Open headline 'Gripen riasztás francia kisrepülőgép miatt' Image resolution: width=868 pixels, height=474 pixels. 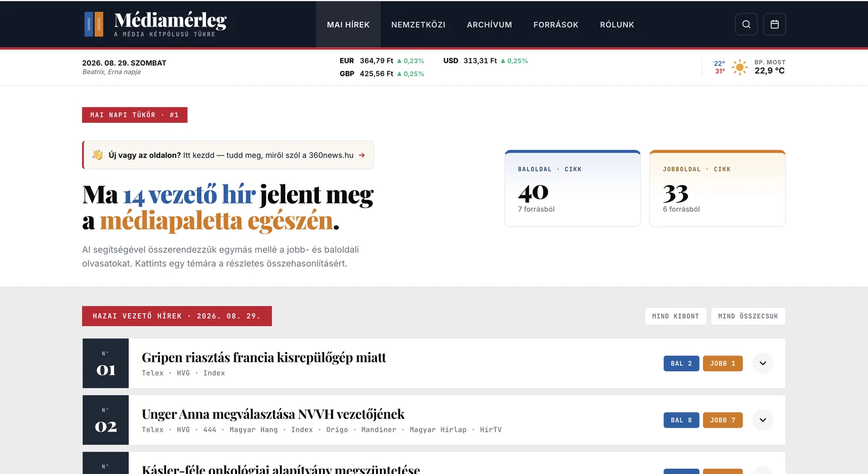(264, 357)
